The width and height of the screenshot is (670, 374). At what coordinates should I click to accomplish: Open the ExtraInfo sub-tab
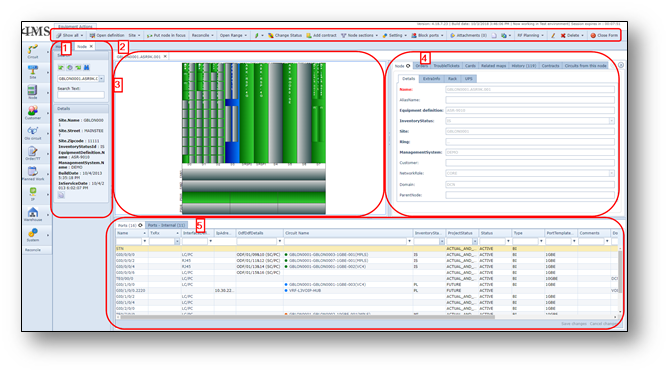(431, 79)
